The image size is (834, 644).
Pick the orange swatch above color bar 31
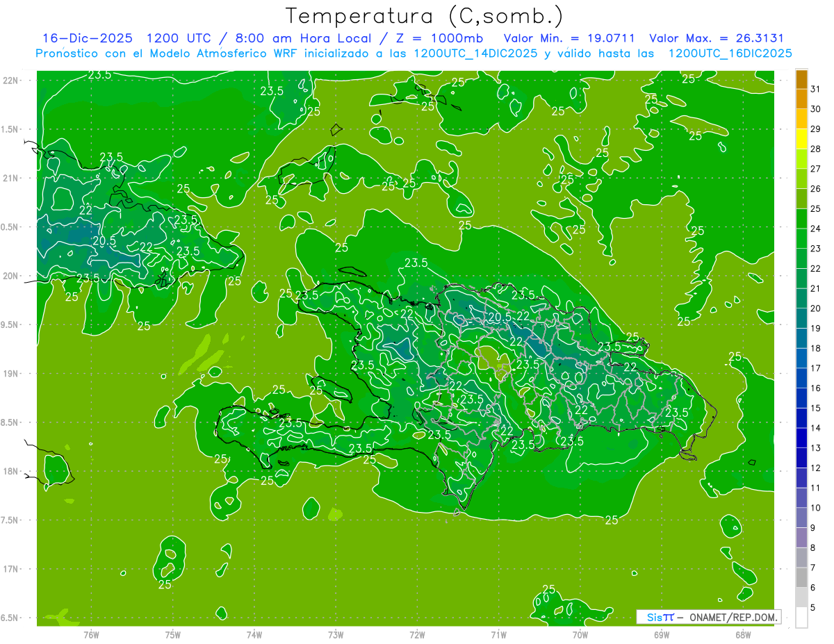[x=801, y=80]
